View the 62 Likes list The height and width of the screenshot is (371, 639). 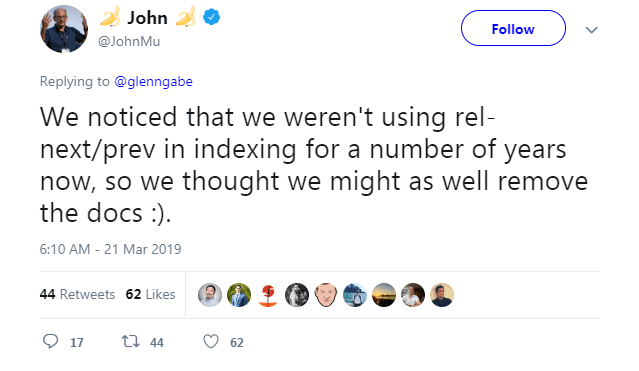[x=150, y=294]
